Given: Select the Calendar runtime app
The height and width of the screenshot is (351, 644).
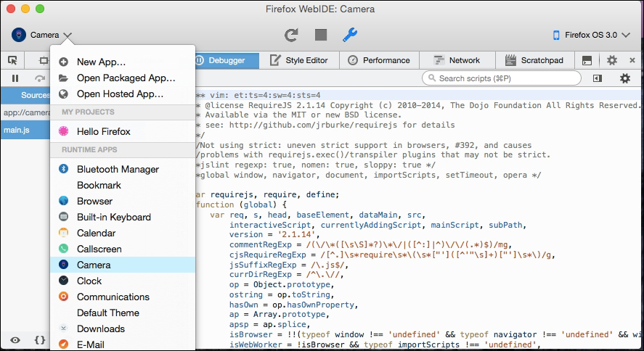Looking at the screenshot, I should coord(123,233).
